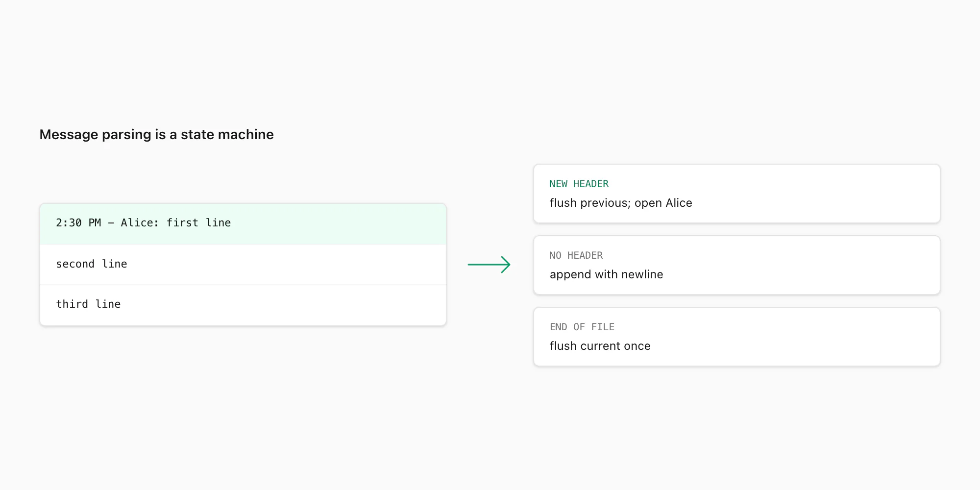The image size is (980, 490).
Task: Click 'append with newline' text
Action: pos(606,274)
